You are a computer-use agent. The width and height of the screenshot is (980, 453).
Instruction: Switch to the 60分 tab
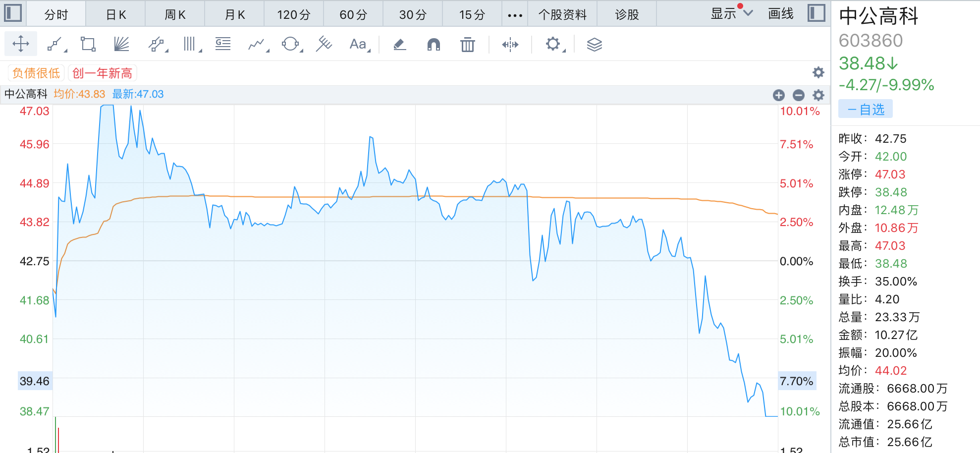tap(353, 15)
